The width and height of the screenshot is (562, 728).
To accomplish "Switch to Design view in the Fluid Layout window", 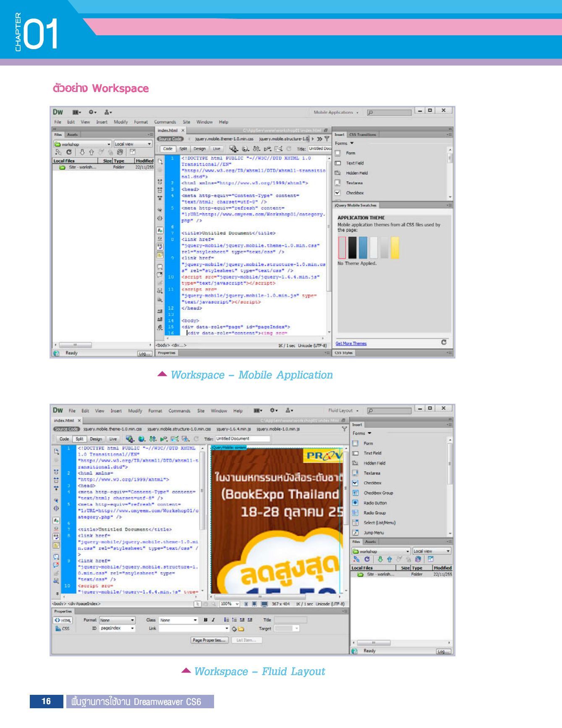I will click(96, 439).
